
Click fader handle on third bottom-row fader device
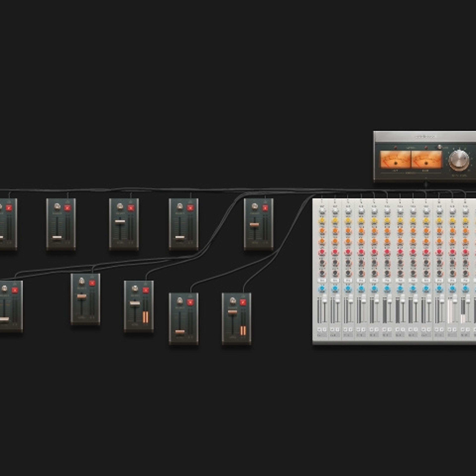(x=135, y=303)
